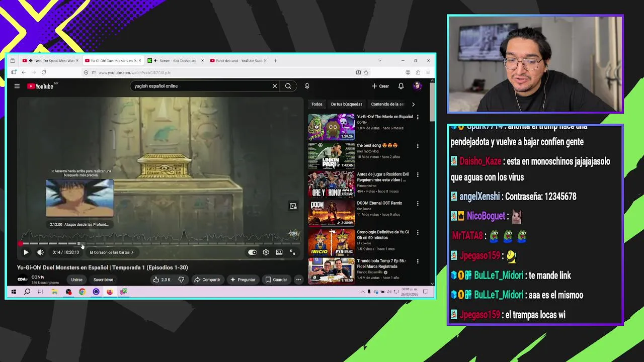Dislike the video
Screen dimensions: 644x362
point(181,280)
